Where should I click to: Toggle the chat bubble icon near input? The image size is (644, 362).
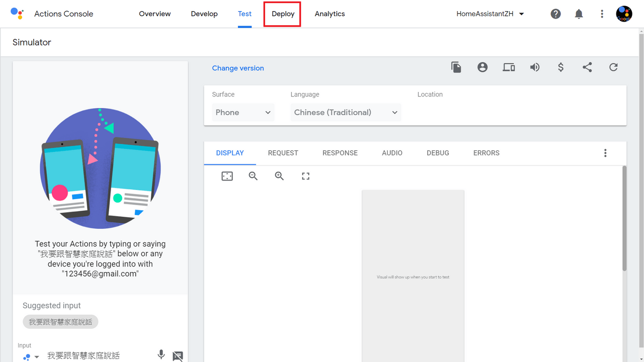pyautogui.click(x=178, y=356)
